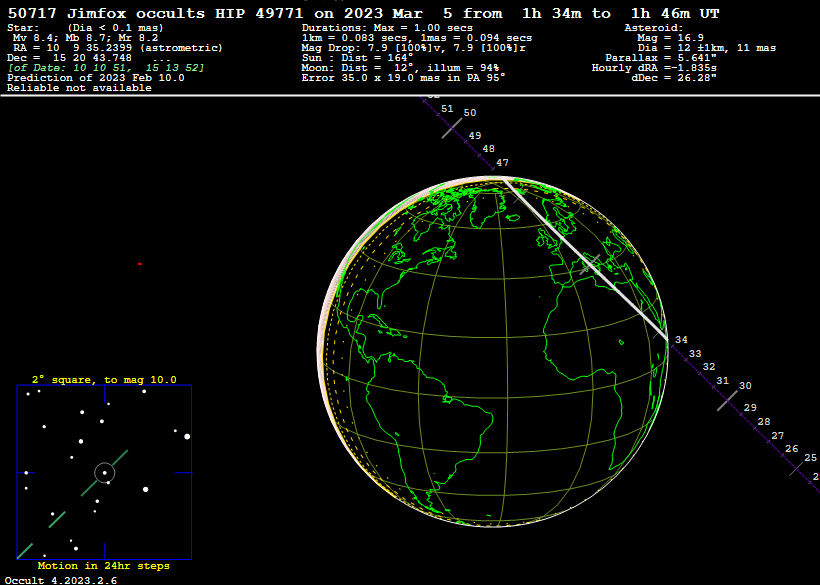Click the small red dot left of globe

point(140,264)
